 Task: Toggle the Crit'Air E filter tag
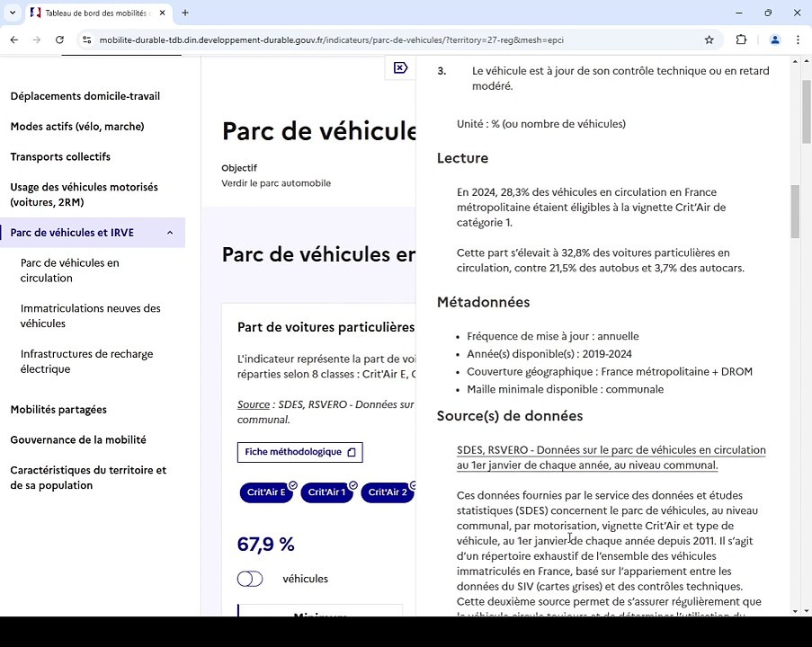(x=266, y=492)
